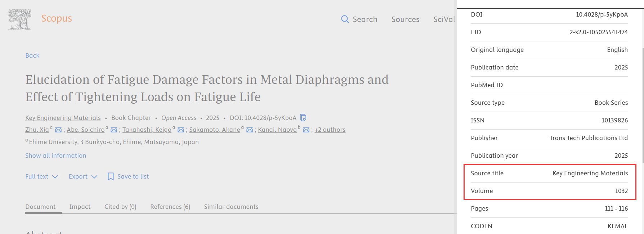Screen dimensions: 644x234
Task: Click the Elsevier tree logo
Action: click(x=19, y=19)
